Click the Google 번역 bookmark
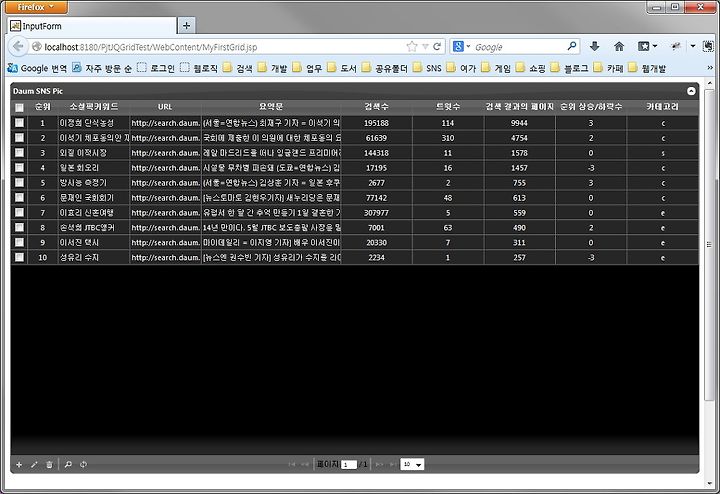 [38, 68]
